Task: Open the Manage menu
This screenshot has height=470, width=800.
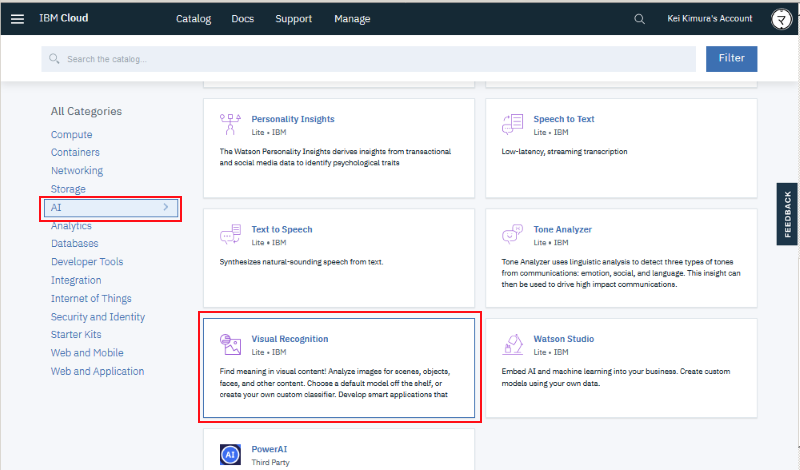Action: click(352, 19)
